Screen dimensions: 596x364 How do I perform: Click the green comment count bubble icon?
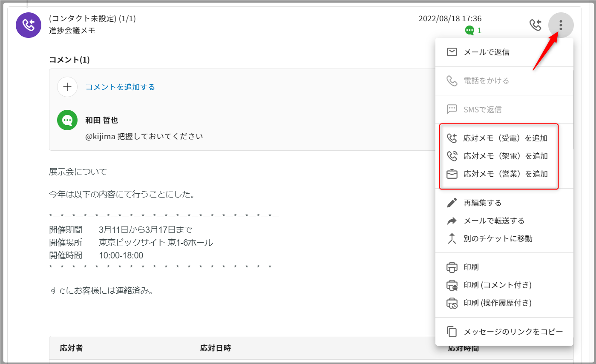pyautogui.click(x=469, y=30)
